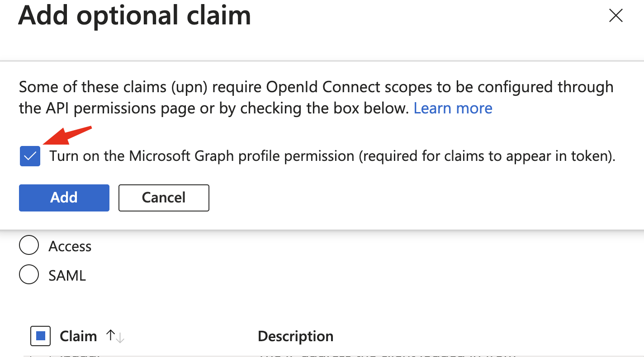
Task: Close the Add optional claim dialog
Action: tap(616, 15)
